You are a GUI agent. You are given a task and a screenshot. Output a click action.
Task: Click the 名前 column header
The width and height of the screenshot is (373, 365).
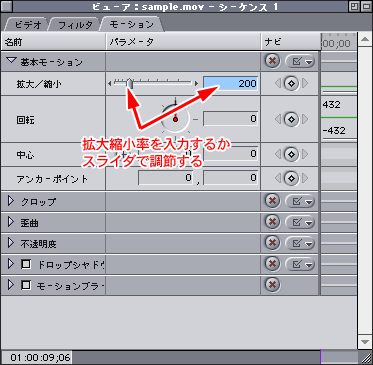[53, 42]
